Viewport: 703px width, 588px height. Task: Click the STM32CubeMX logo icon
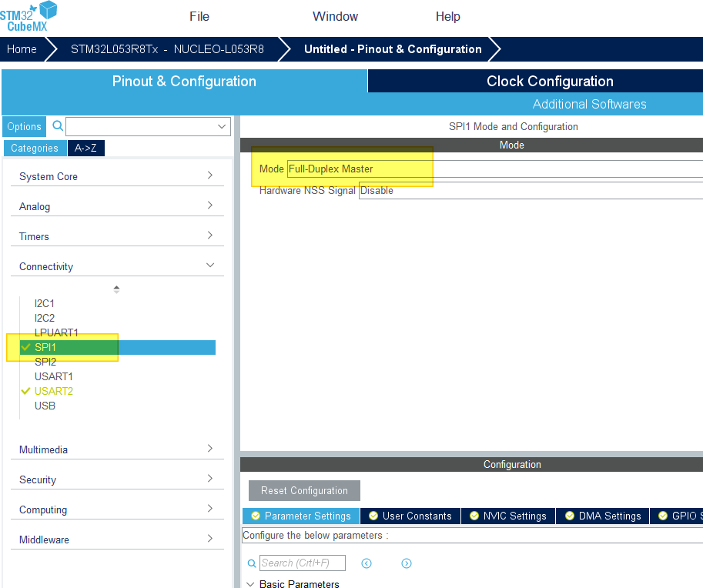click(28, 16)
